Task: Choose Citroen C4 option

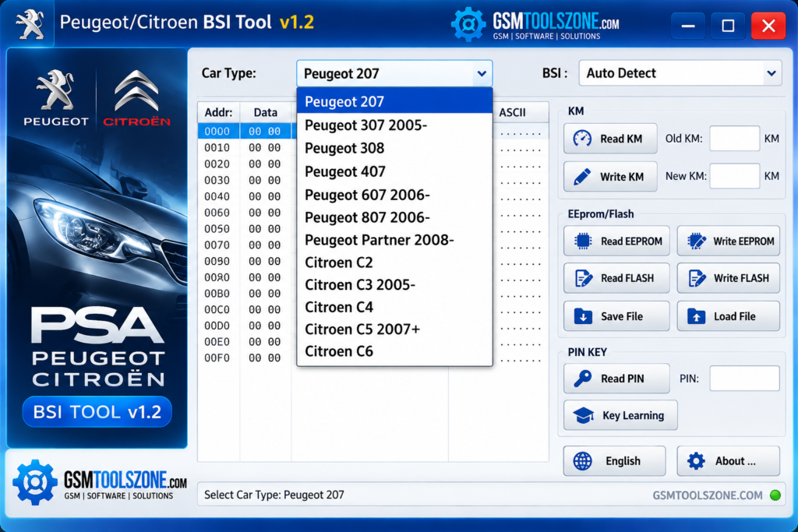Action: [x=394, y=307]
